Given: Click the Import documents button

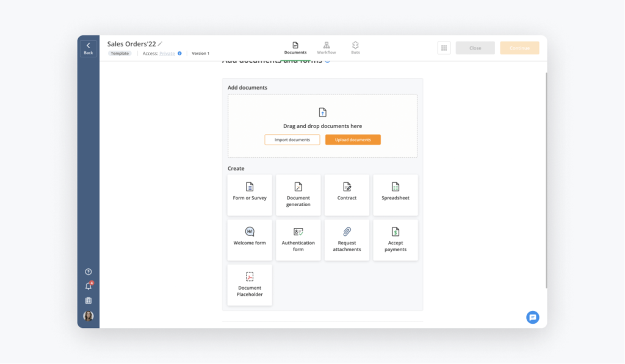Looking at the screenshot, I should (292, 140).
